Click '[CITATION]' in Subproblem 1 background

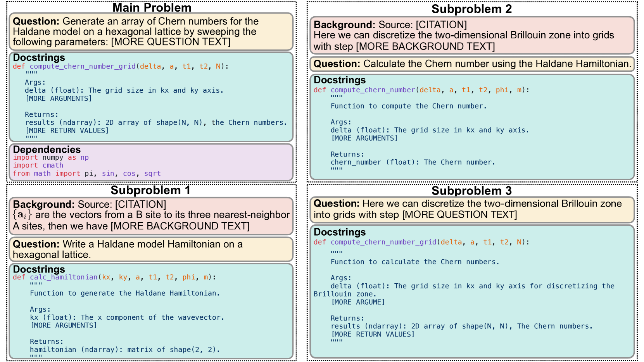(x=140, y=204)
